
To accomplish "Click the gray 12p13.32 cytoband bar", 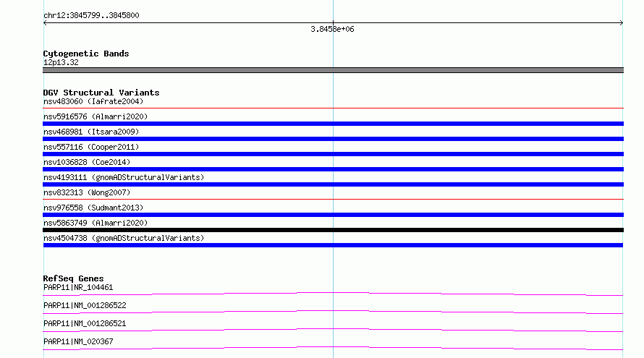I will (x=333, y=70).
